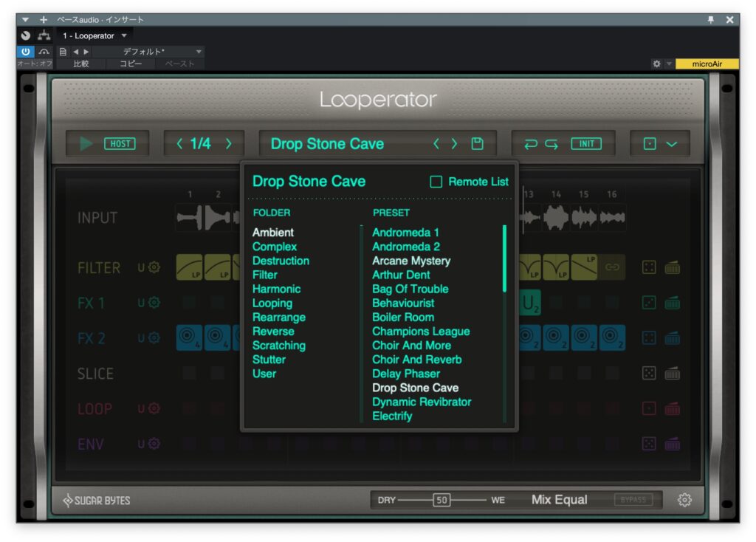Clear the FX 1 row with its eraser icon
756x542 pixels.
(x=673, y=303)
